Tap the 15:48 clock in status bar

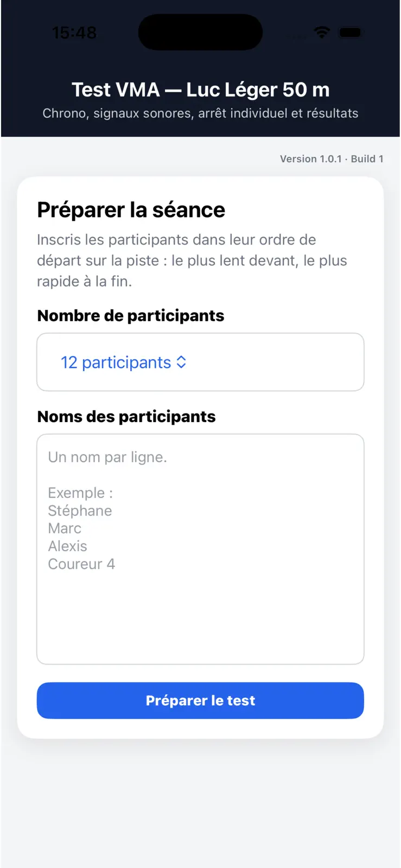(74, 33)
